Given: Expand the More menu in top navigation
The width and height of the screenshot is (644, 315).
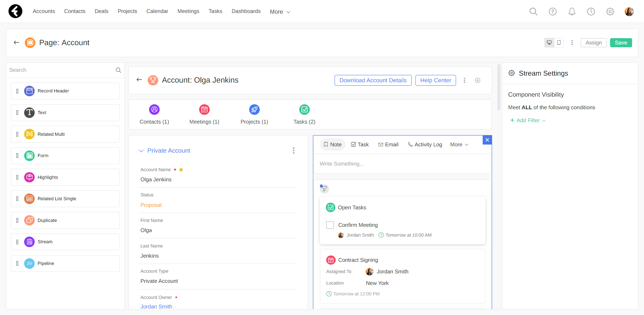Looking at the screenshot, I should [280, 12].
